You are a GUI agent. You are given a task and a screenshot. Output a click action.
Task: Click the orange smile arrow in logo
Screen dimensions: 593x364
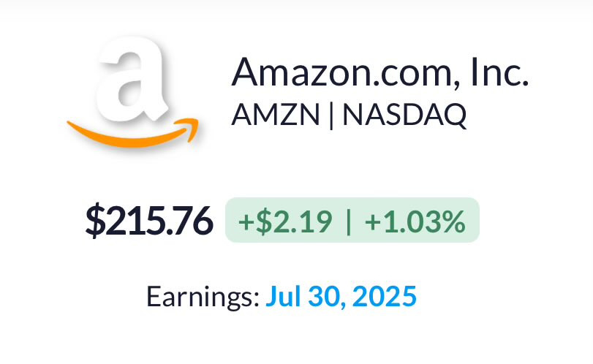click(x=132, y=133)
